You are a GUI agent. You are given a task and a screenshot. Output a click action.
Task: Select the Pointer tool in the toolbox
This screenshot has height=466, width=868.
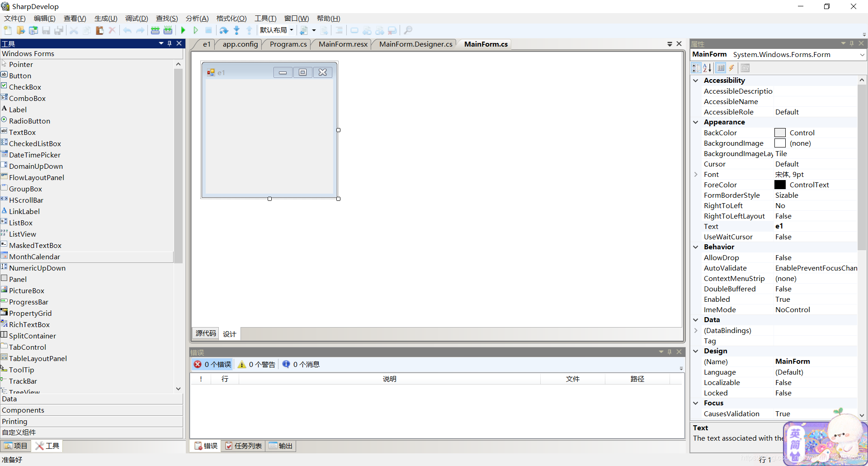21,64
